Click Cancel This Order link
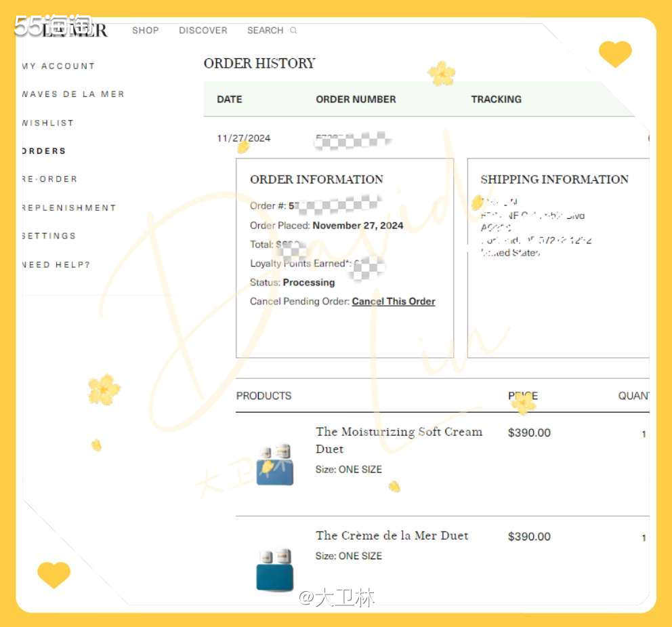 tap(393, 302)
